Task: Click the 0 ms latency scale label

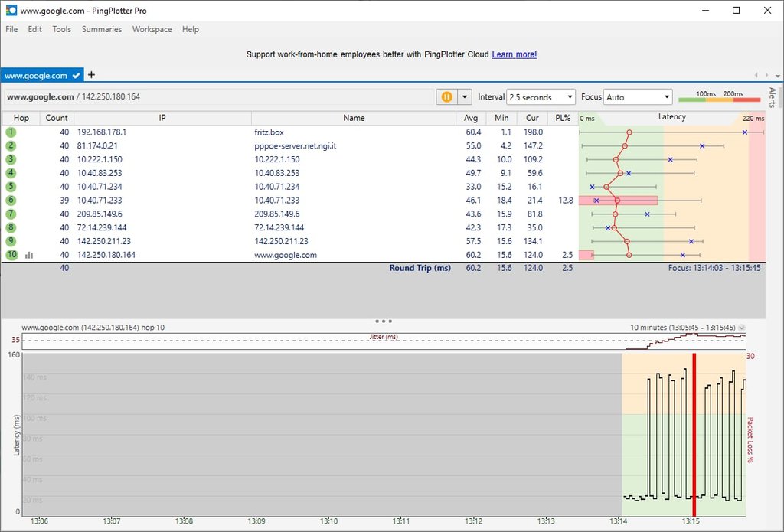Action: click(587, 119)
